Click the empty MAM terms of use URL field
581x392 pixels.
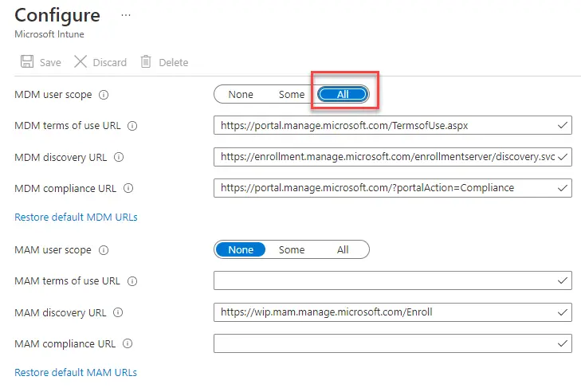coord(393,280)
